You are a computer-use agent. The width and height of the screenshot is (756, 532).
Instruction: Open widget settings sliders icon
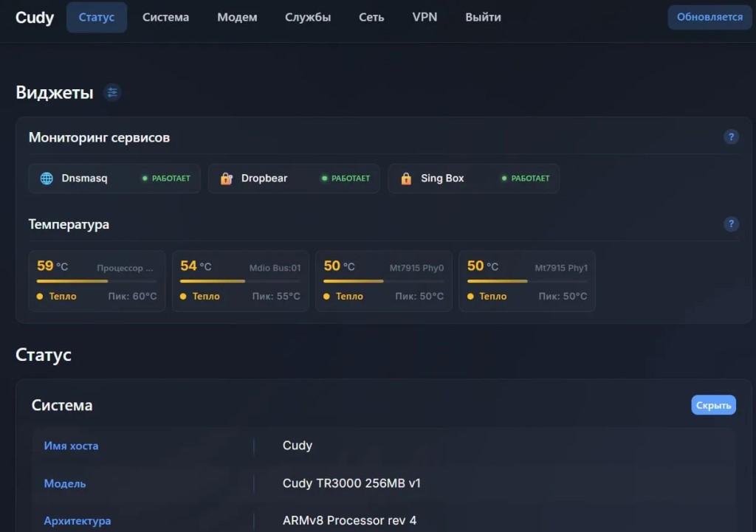pos(112,92)
